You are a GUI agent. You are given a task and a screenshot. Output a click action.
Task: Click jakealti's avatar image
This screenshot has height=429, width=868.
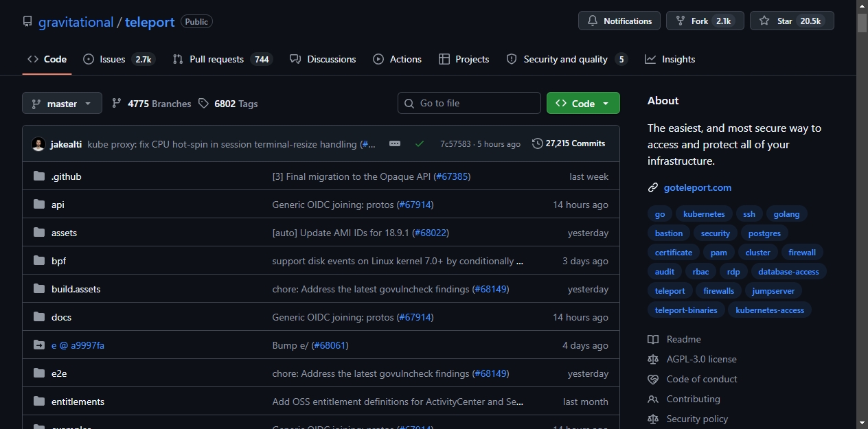coord(38,144)
